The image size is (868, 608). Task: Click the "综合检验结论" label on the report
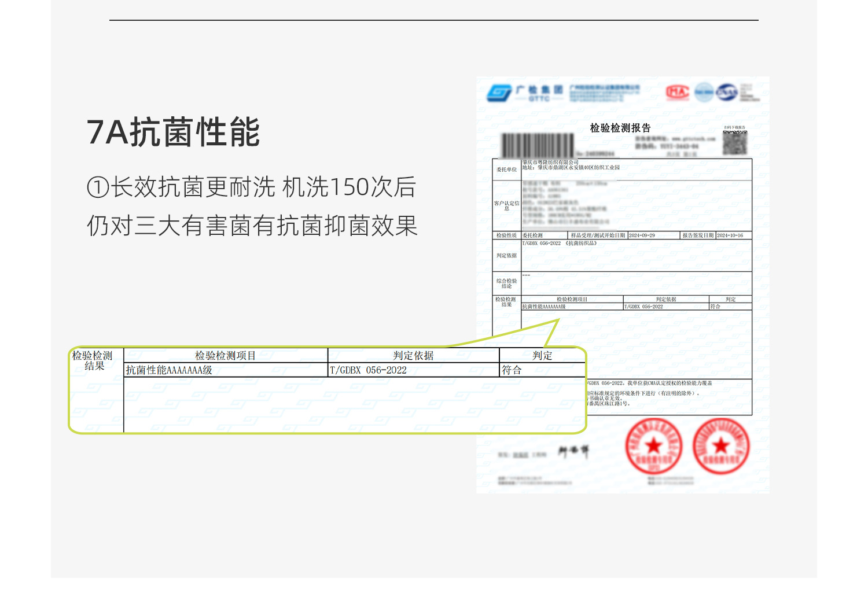506,283
